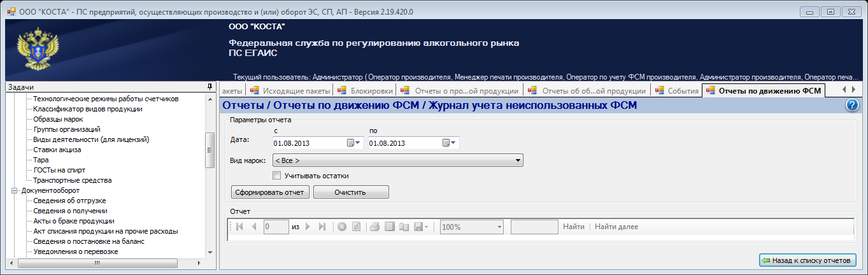Click the partially hidden акеты tab

232,91
